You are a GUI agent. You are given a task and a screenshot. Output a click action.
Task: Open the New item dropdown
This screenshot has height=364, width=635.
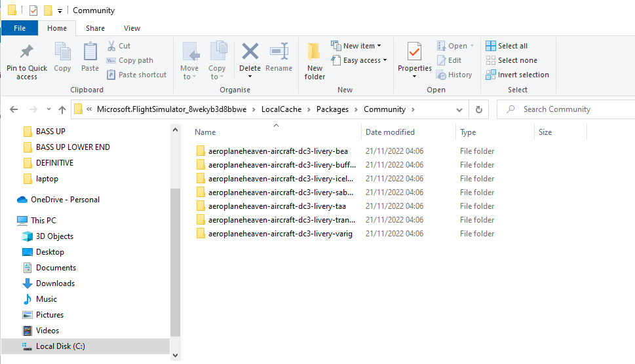pos(356,46)
